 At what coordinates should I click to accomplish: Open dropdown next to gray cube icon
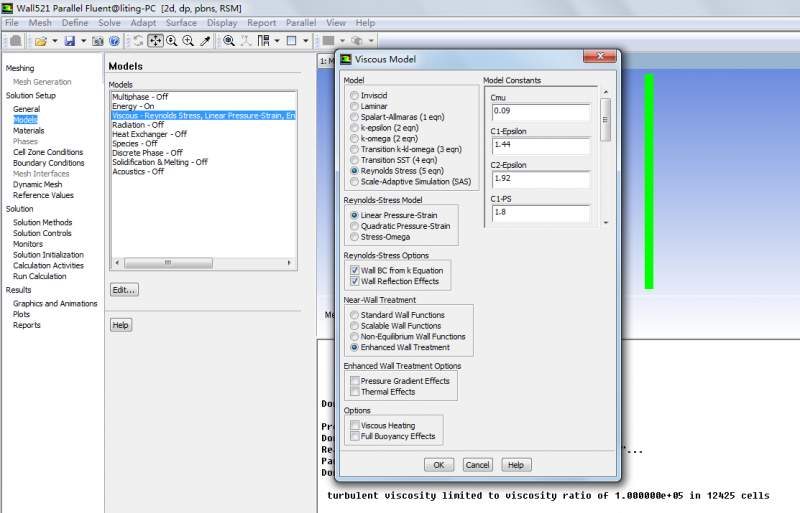point(371,41)
